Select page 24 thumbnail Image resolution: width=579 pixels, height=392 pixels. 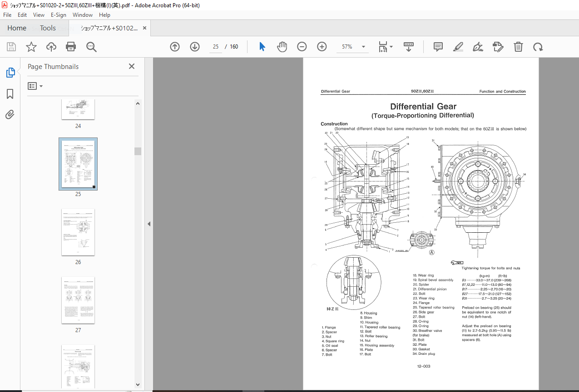pos(78,110)
